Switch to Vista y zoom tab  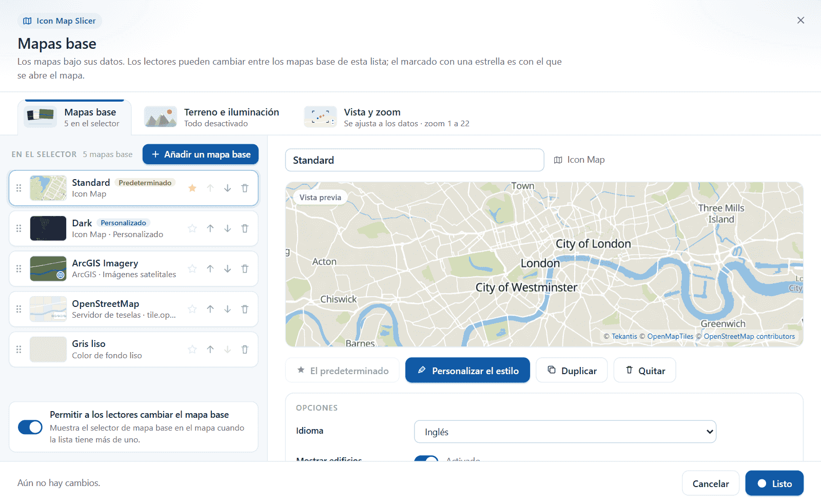[387, 118]
